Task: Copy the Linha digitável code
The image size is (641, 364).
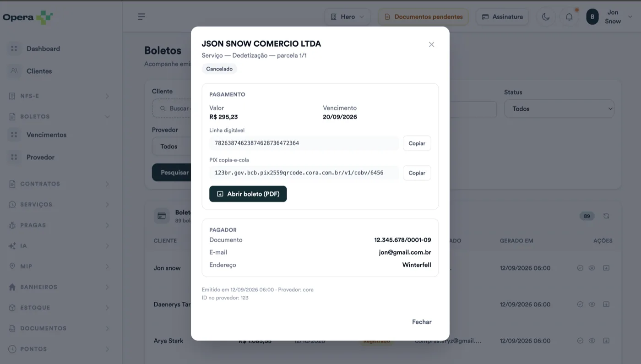Action: [x=417, y=143]
